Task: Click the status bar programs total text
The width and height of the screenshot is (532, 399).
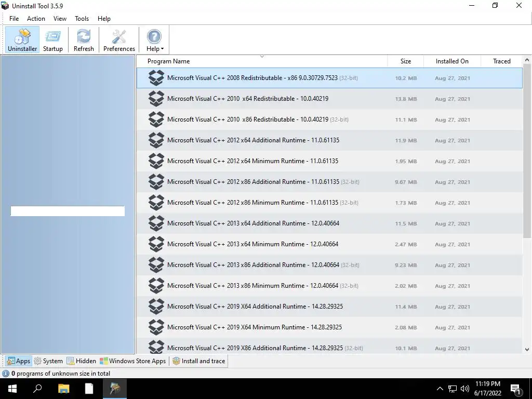Action: point(61,374)
